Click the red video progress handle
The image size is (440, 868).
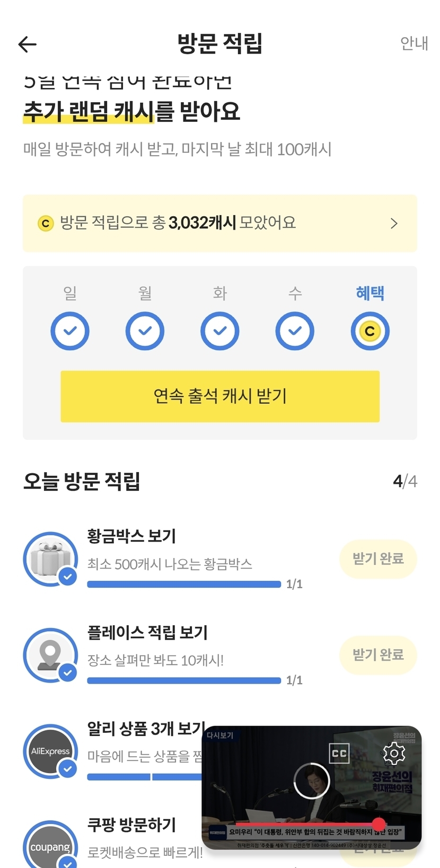coord(379,824)
